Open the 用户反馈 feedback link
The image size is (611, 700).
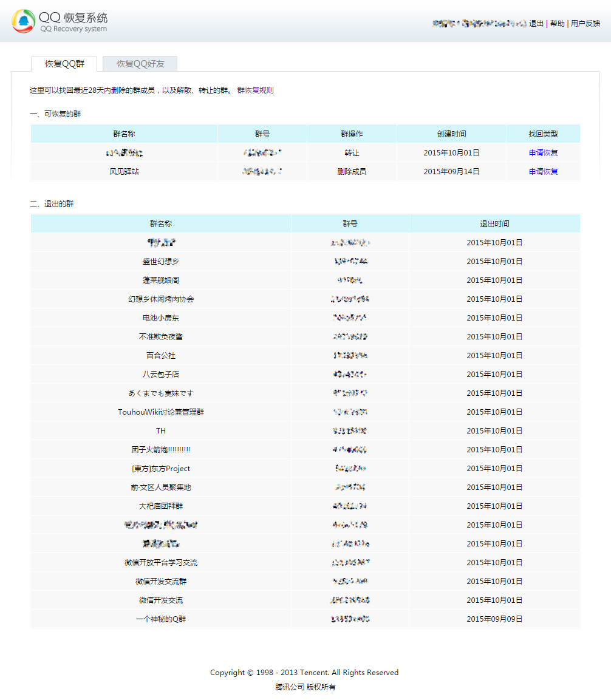coord(585,23)
